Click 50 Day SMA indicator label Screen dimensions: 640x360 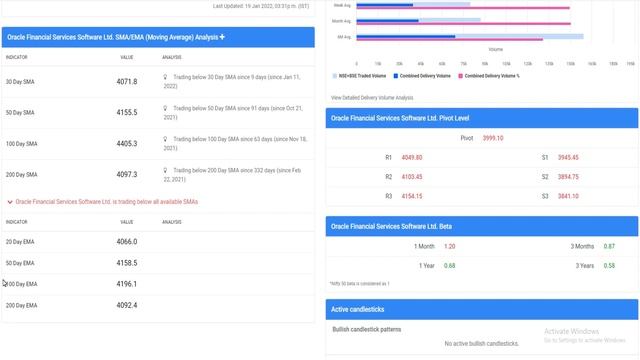coord(20,112)
